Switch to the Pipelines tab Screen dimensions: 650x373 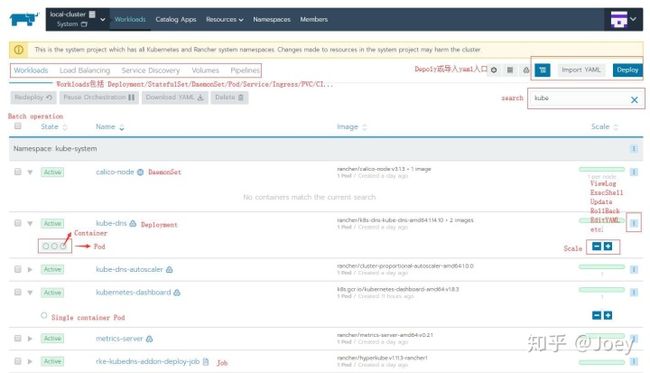click(245, 70)
